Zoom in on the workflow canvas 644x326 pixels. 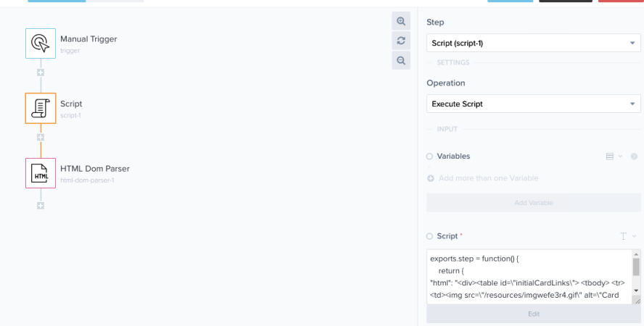401,22
